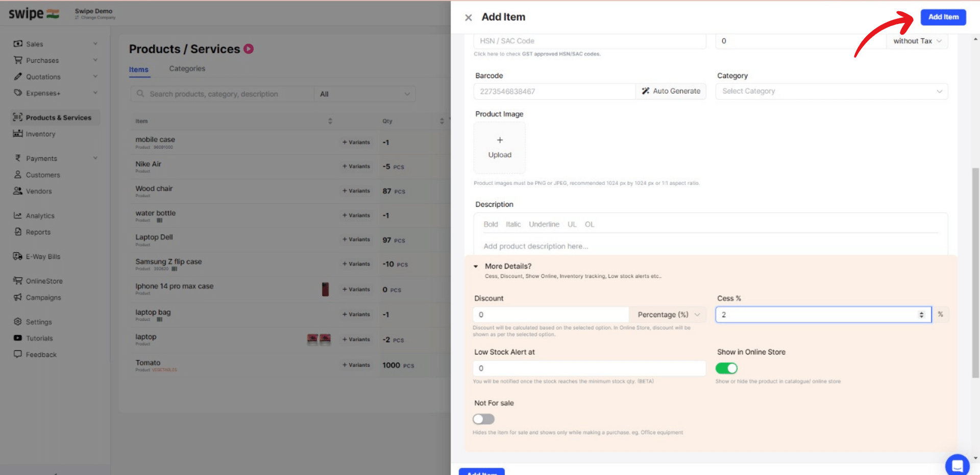Click the Reports document icon
Image resolution: width=980 pixels, height=475 pixels.
coord(18,232)
